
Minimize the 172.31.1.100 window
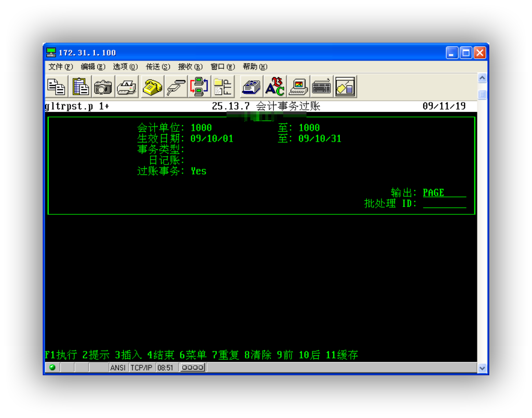[x=452, y=53]
